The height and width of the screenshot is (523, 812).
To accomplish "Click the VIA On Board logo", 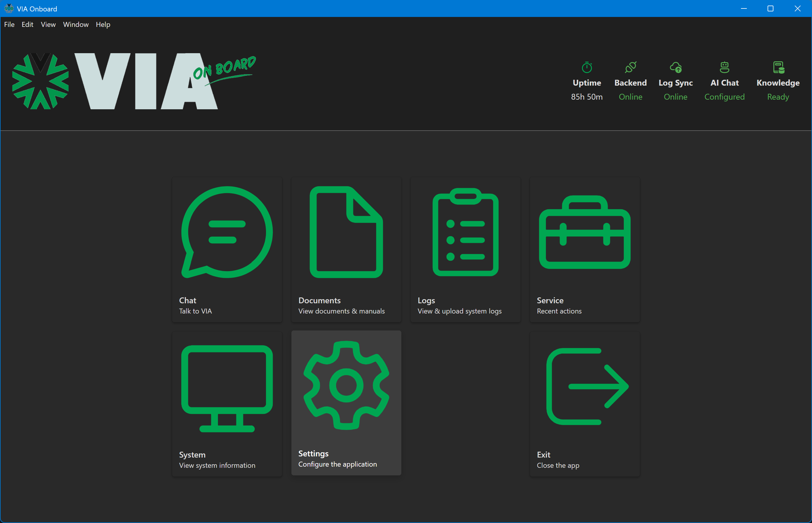I will (134, 81).
